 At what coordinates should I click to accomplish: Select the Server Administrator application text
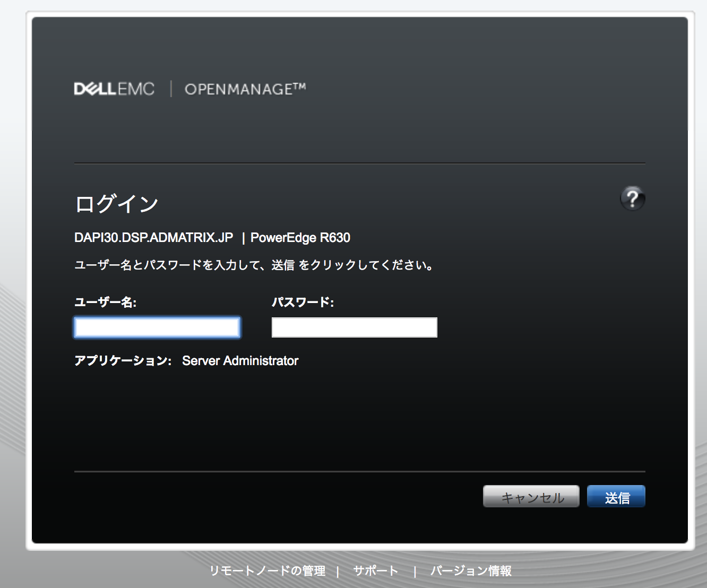coord(240,361)
